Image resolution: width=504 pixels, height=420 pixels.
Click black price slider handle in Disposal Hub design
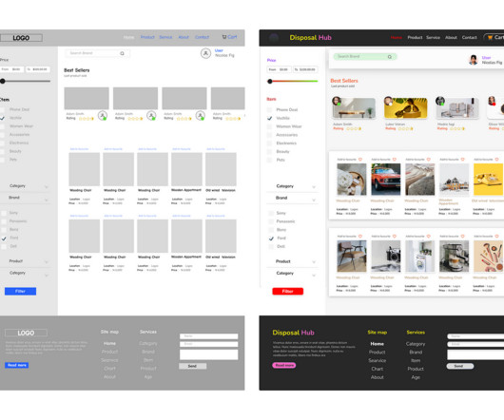click(270, 81)
